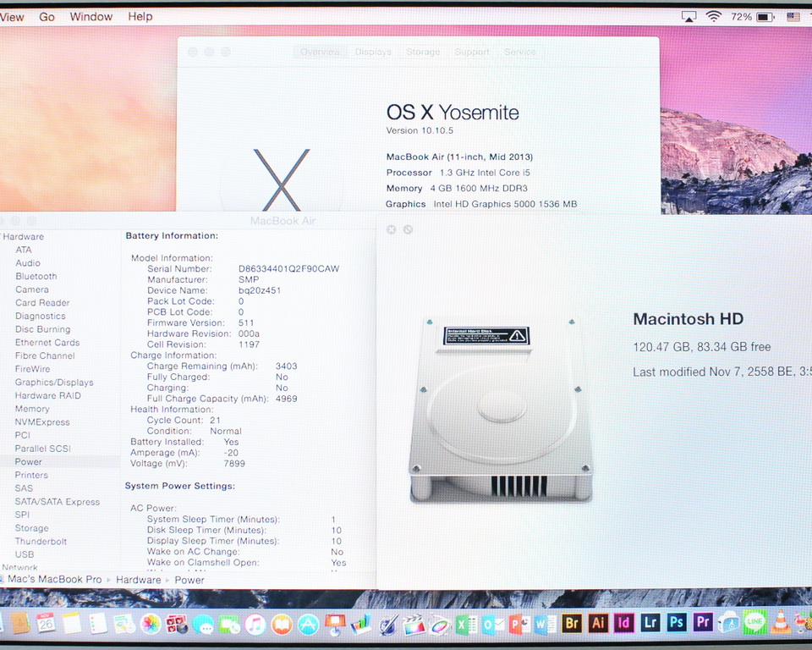Choose Thunderbolt in the sidebar
812x650 pixels.
[x=41, y=541]
